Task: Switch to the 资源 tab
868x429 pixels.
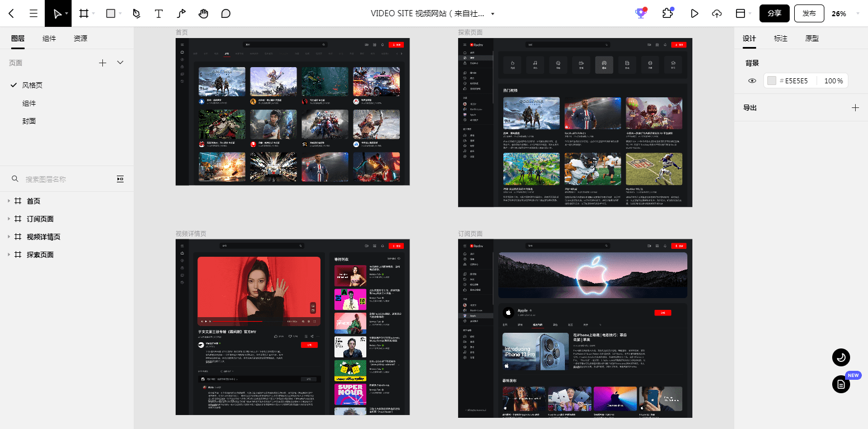Action: (81, 39)
